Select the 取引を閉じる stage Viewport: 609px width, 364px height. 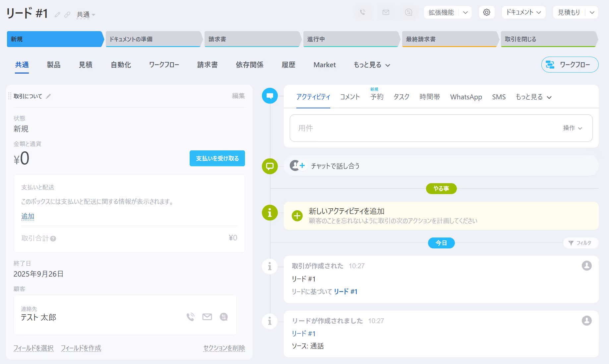point(549,39)
